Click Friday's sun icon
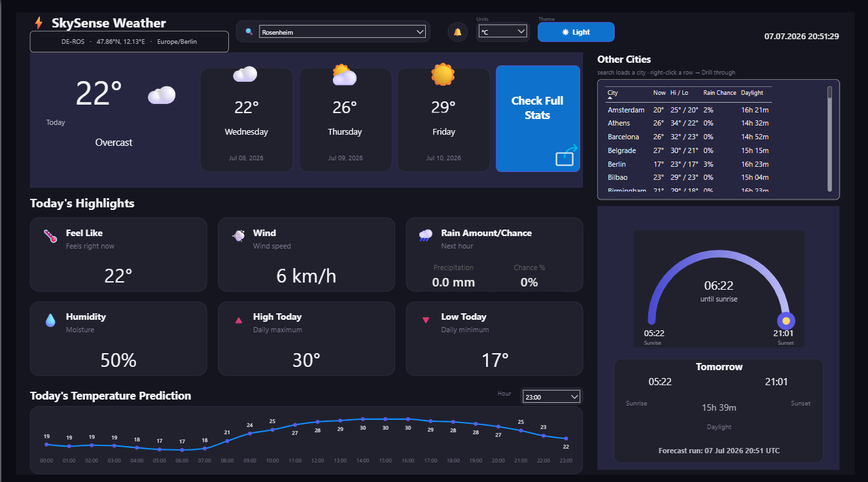The width and height of the screenshot is (868, 482). coord(443,75)
